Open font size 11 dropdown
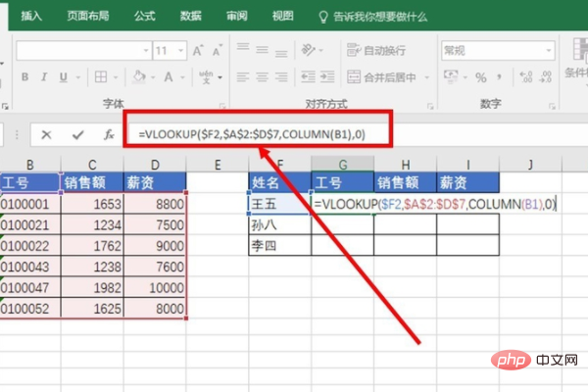This screenshot has width=588, height=392. tap(181, 50)
